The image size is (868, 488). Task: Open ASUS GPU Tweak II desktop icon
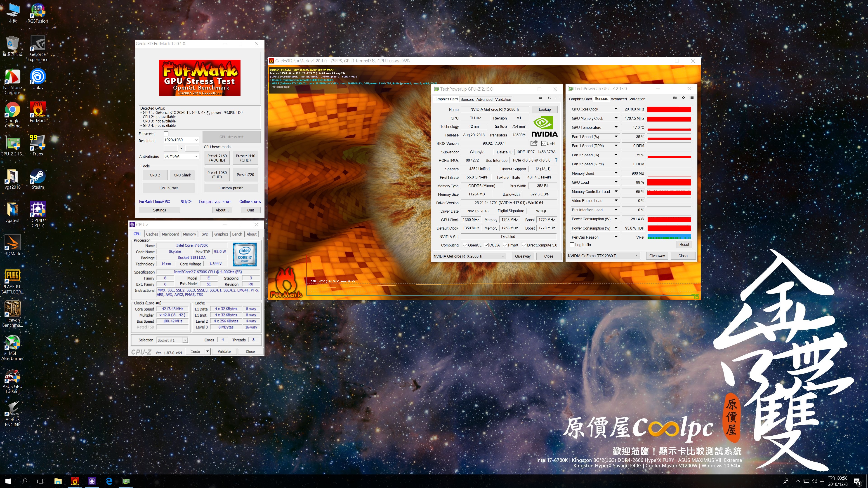pyautogui.click(x=12, y=381)
